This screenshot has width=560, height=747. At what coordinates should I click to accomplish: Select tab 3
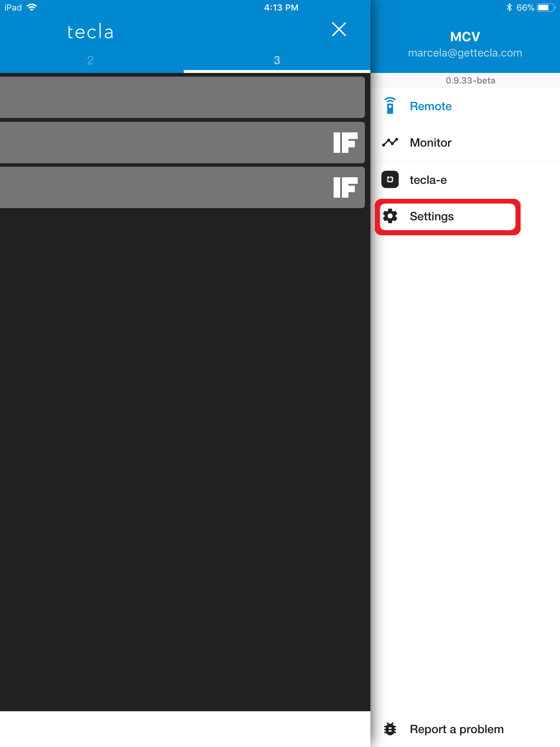pyautogui.click(x=277, y=60)
